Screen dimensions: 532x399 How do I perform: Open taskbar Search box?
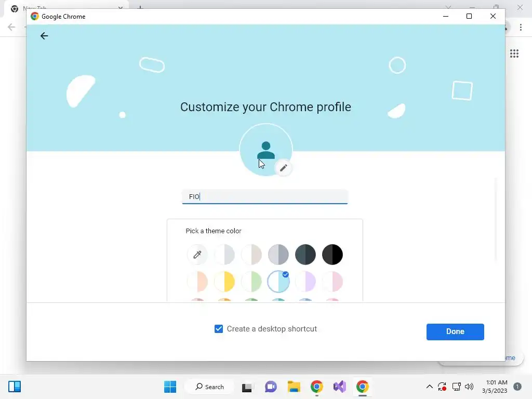click(x=209, y=387)
